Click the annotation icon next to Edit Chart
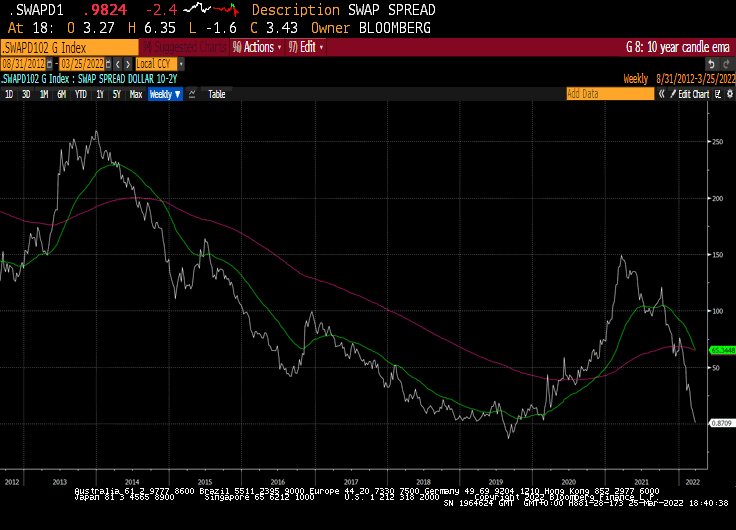This screenshot has width=736, height=530. 718,94
